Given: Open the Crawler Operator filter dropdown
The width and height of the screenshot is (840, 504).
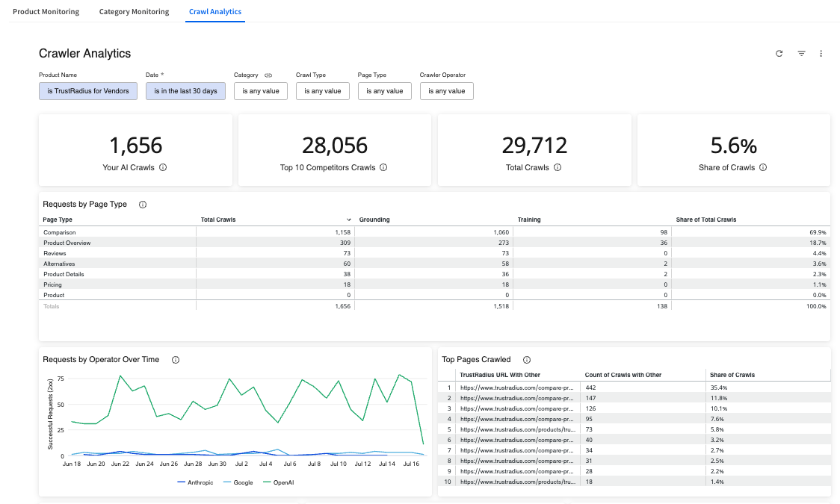Looking at the screenshot, I should [447, 91].
